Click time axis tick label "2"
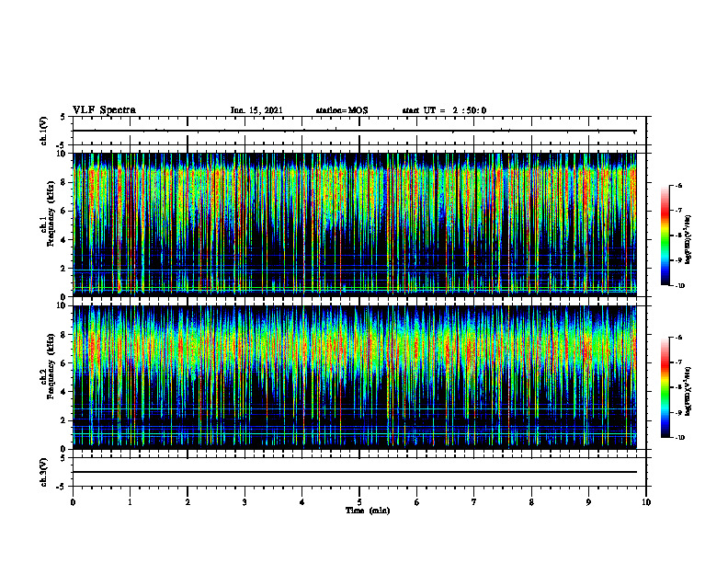 (x=188, y=502)
